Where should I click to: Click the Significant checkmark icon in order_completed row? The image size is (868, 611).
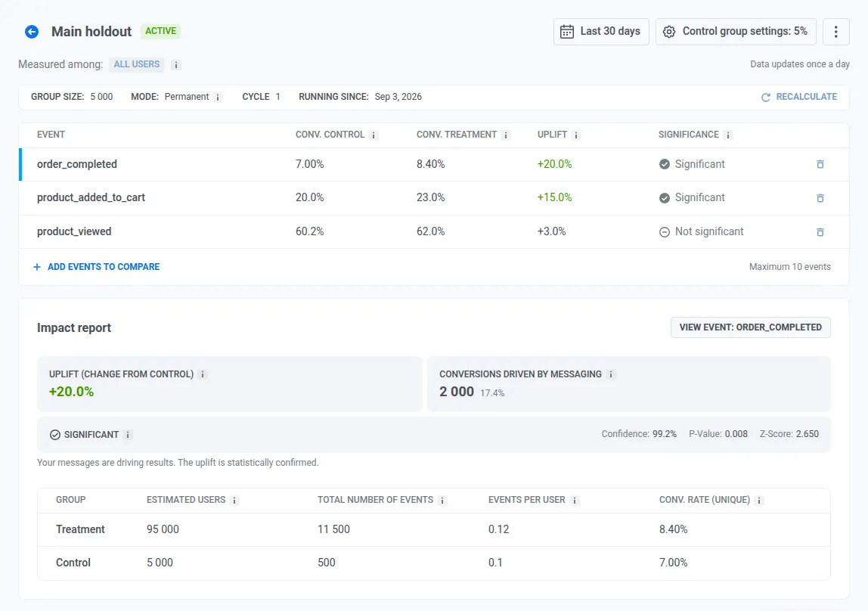(x=665, y=164)
